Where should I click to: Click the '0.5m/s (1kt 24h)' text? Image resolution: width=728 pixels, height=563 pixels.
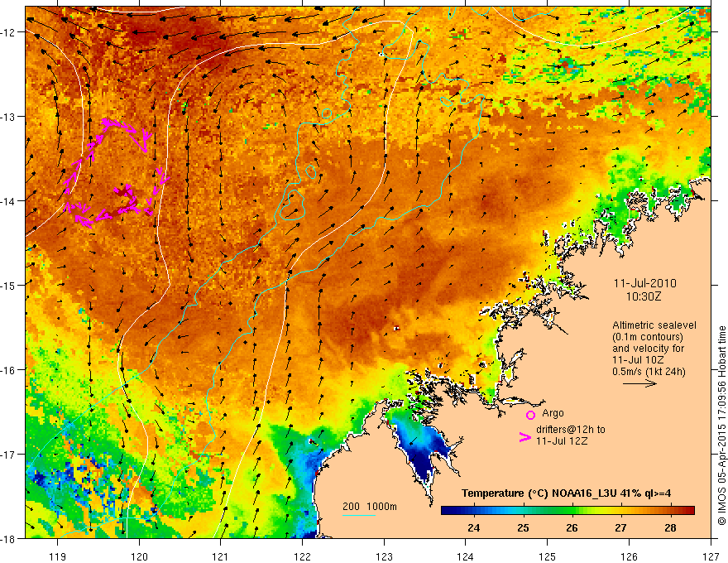[649, 372]
